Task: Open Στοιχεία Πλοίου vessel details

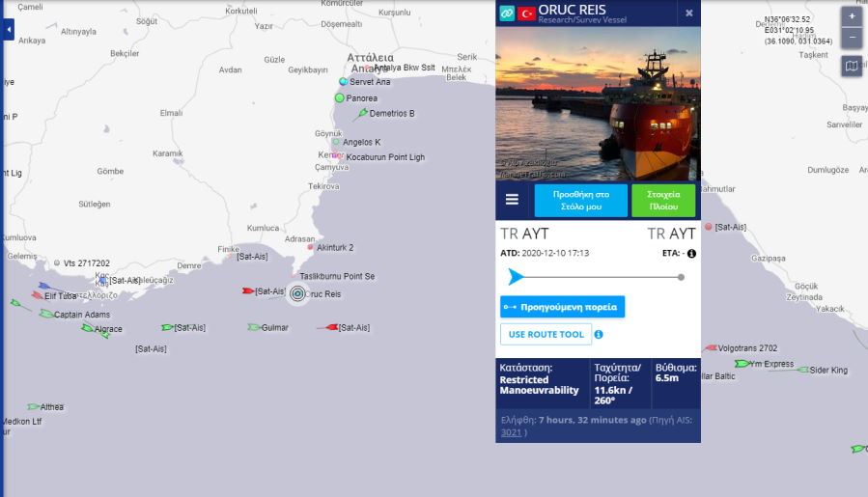Action: [663, 201]
